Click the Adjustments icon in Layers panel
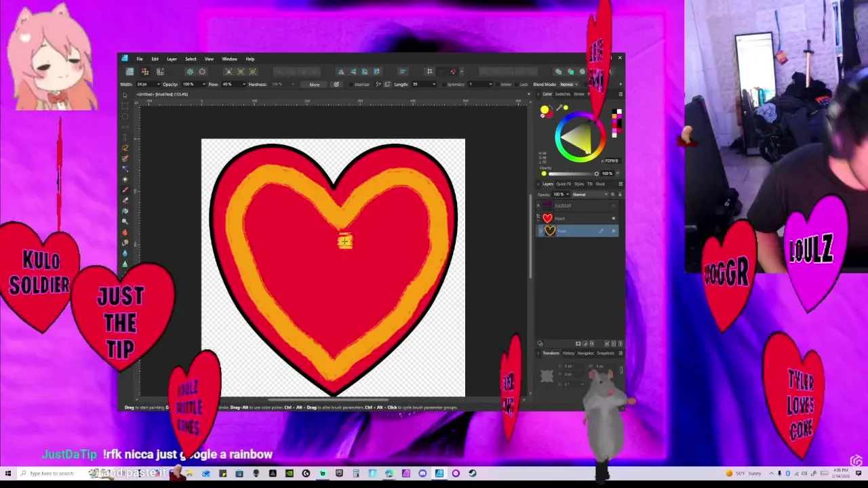 tap(585, 344)
